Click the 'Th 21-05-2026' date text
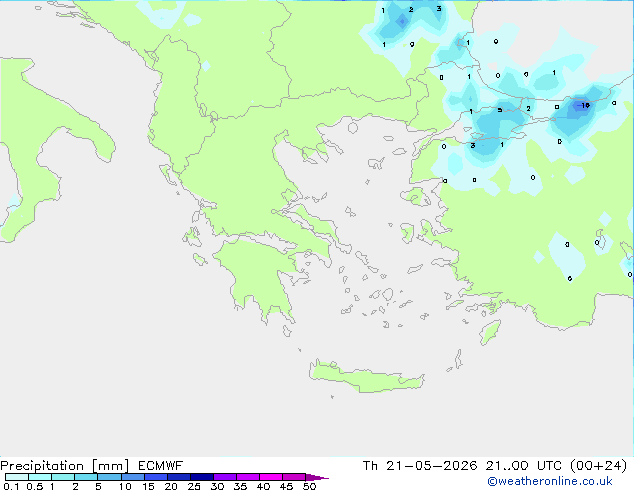The width and height of the screenshot is (634, 490). coord(420,466)
